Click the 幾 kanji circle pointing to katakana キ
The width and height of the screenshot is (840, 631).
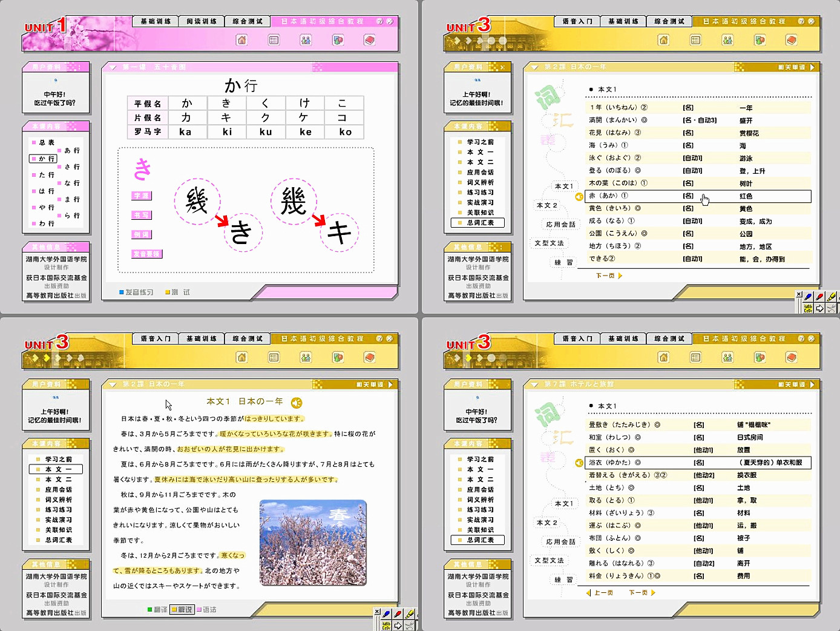click(x=294, y=202)
